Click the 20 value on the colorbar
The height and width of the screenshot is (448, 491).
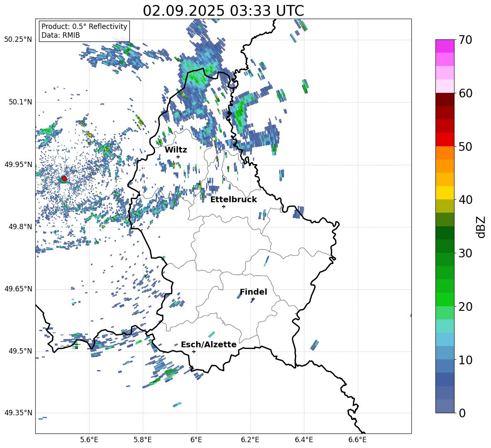pos(465,307)
